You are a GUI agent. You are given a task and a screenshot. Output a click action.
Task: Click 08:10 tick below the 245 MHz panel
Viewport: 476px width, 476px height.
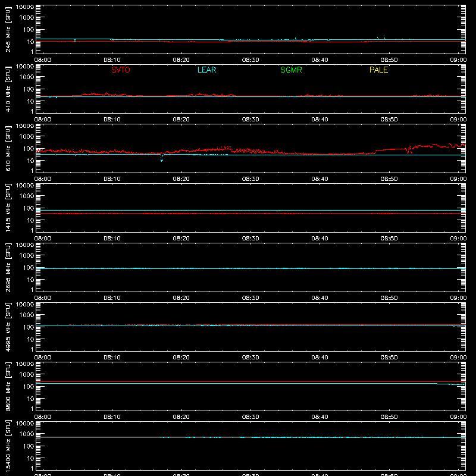click(x=112, y=60)
